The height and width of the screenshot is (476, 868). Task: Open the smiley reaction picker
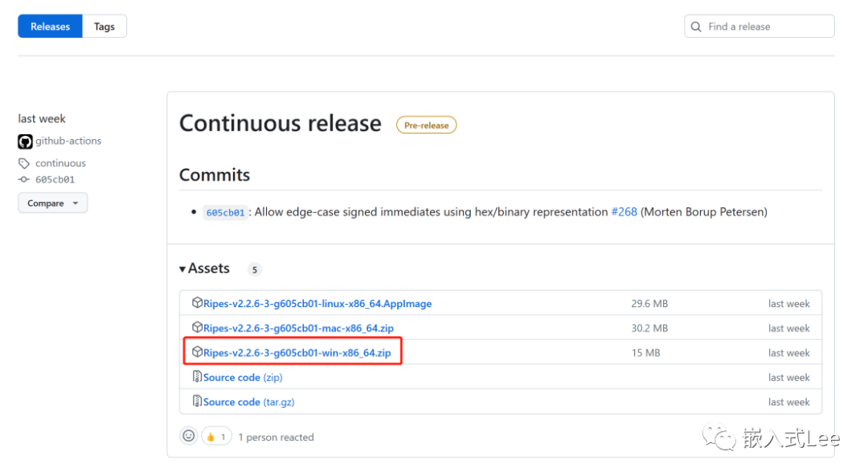coord(189,436)
